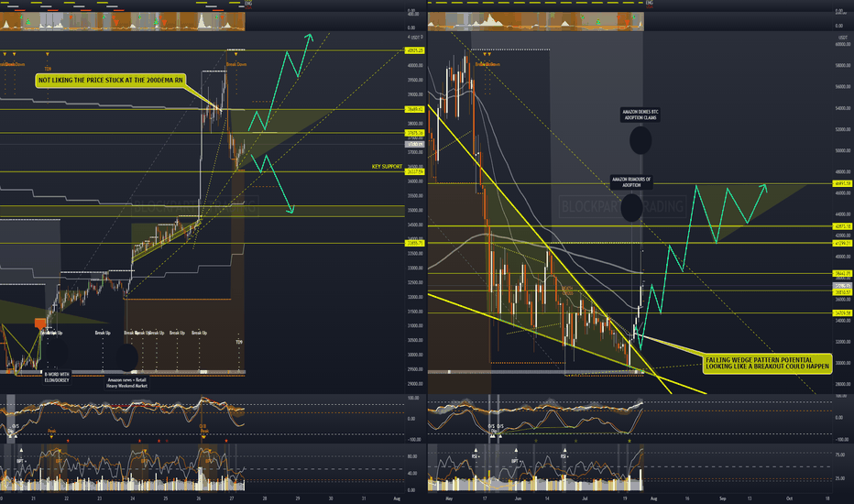Viewport: 854px width, 504px height.
Task: Select Amazon news + Retail Heavy Weekend Market note
Action: pyautogui.click(x=126, y=383)
